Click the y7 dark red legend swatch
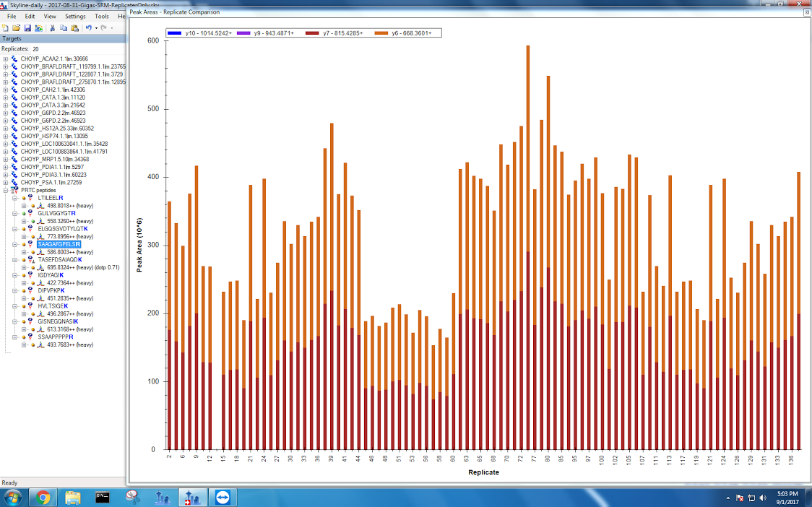This screenshot has height=507, width=812. 312,33
